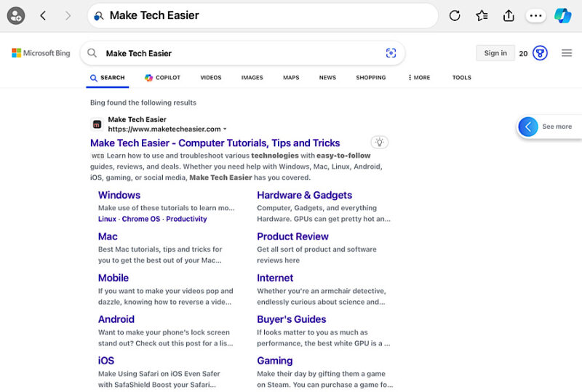Viewport: 582px width, 392px height.
Task: Open the Windows sitelink
Action: [119, 195]
